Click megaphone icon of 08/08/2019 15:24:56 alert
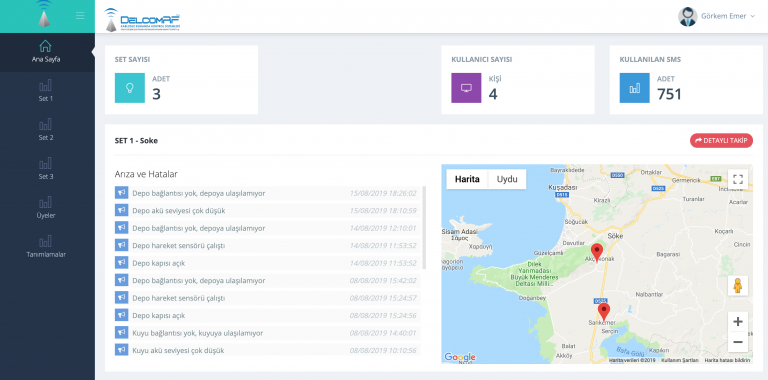768x380 pixels. pos(121,315)
